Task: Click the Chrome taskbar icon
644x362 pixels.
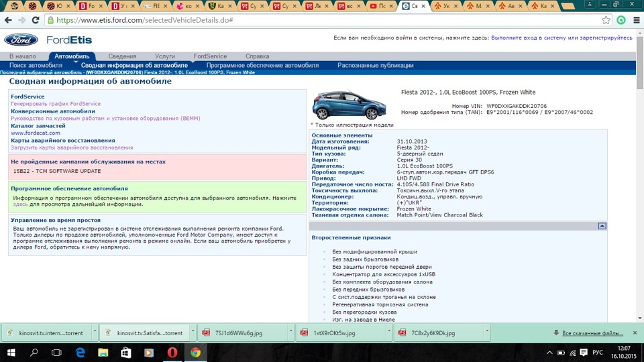Action: coord(195,353)
